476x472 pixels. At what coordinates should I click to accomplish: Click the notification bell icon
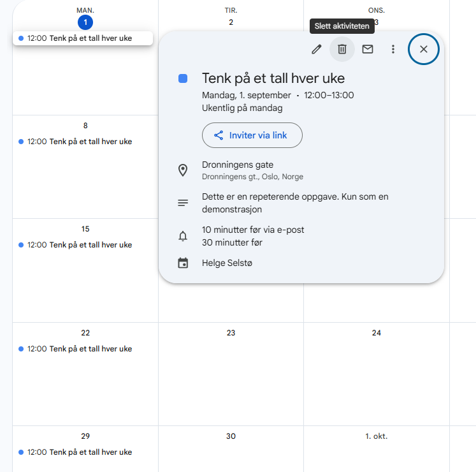[183, 236]
